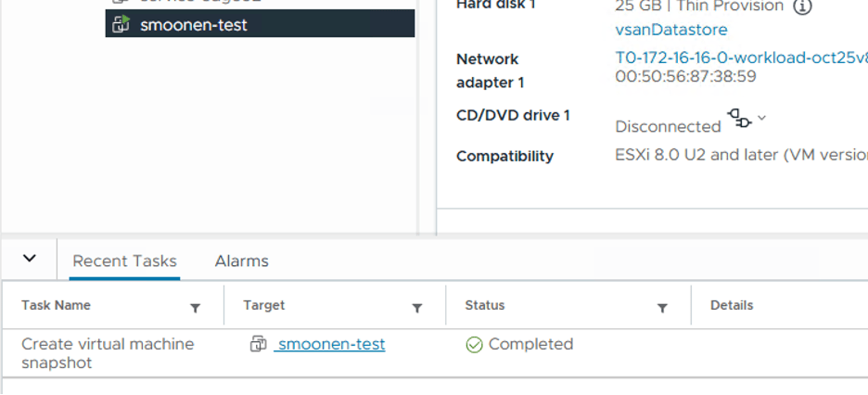Collapse the Recent Tasks panel chevron
This screenshot has height=395, width=868.
pyautogui.click(x=30, y=259)
